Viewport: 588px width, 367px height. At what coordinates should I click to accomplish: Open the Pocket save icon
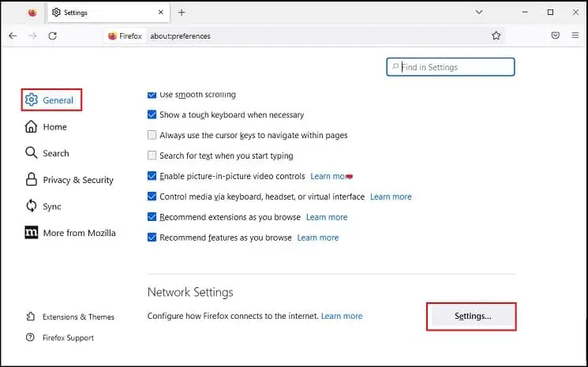click(x=556, y=36)
